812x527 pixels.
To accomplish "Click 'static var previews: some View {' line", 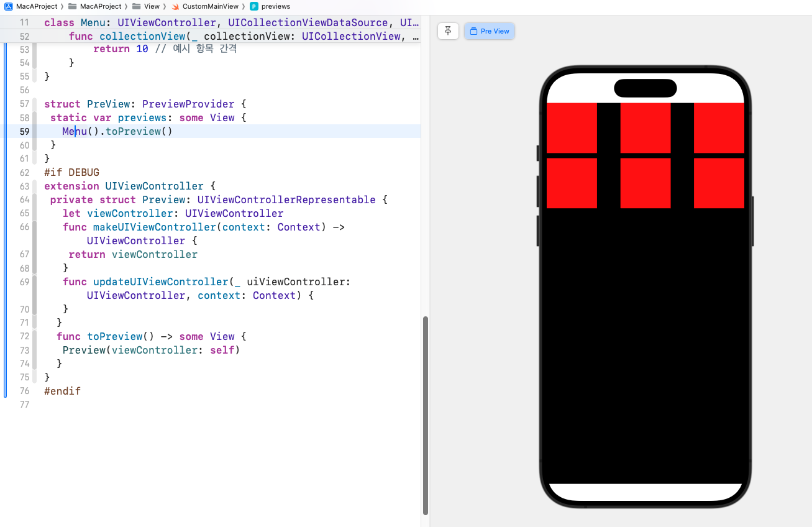I will coord(148,117).
